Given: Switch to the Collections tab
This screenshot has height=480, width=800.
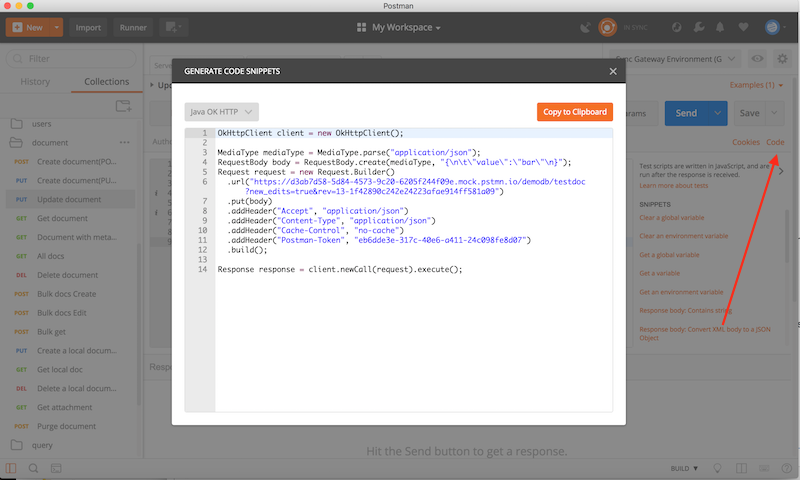Looking at the screenshot, I should [x=107, y=82].
